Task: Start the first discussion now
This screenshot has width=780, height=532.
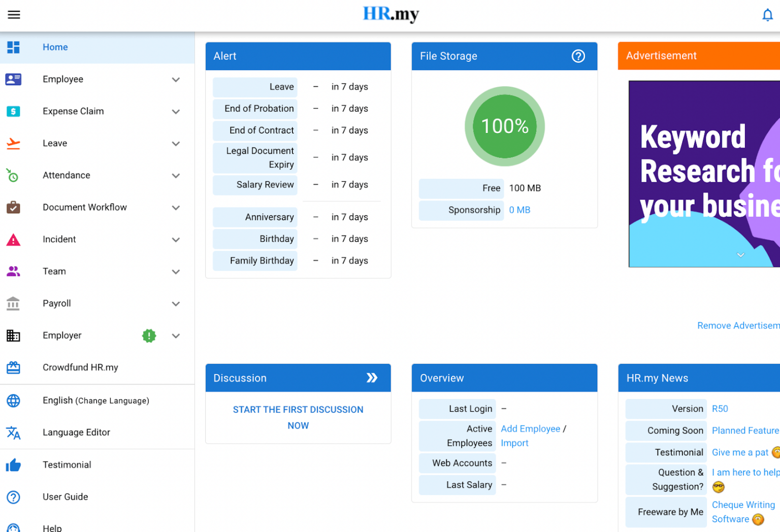Action: pos(298,417)
